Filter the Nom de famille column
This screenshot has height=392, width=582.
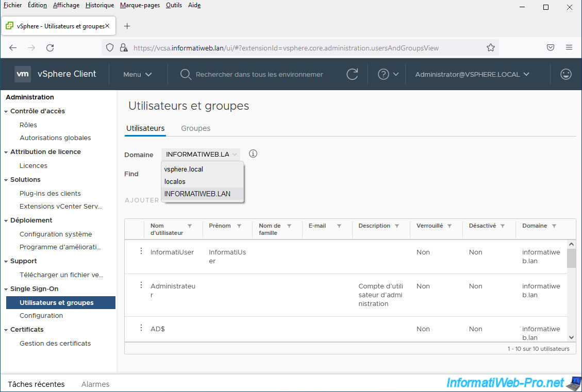coord(289,226)
